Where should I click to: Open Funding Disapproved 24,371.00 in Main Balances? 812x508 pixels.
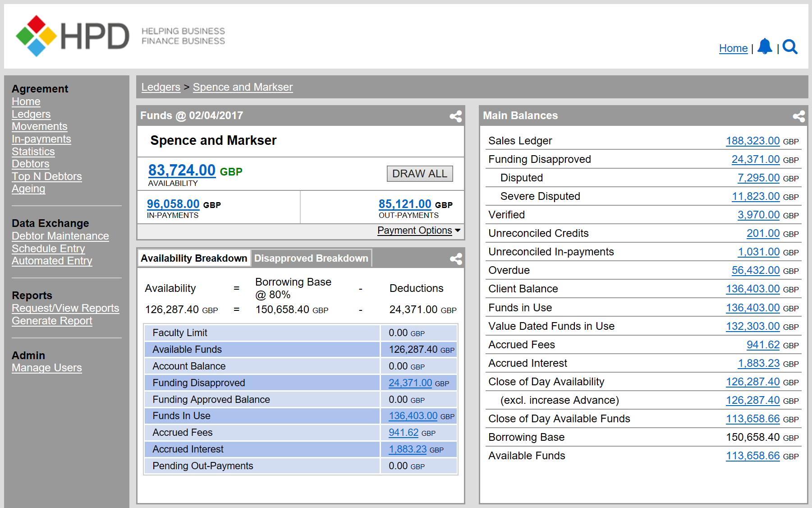pyautogui.click(x=756, y=159)
